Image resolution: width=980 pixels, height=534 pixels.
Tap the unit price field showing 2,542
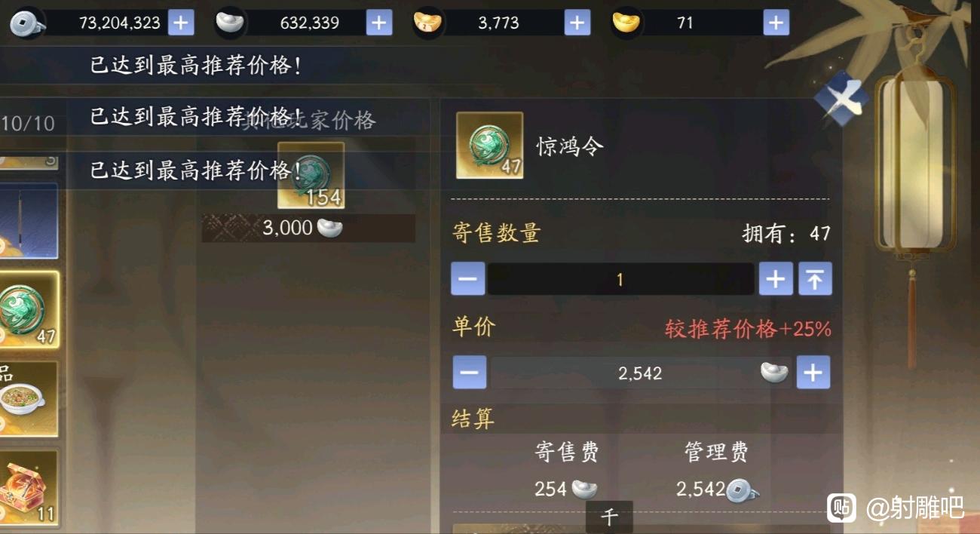(641, 373)
